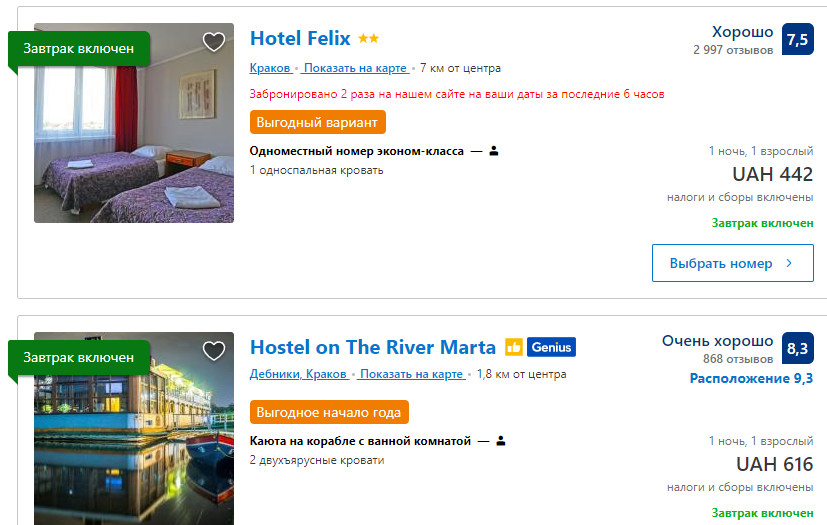
Task: Open Hostel on The River Marta title
Action: (x=373, y=348)
